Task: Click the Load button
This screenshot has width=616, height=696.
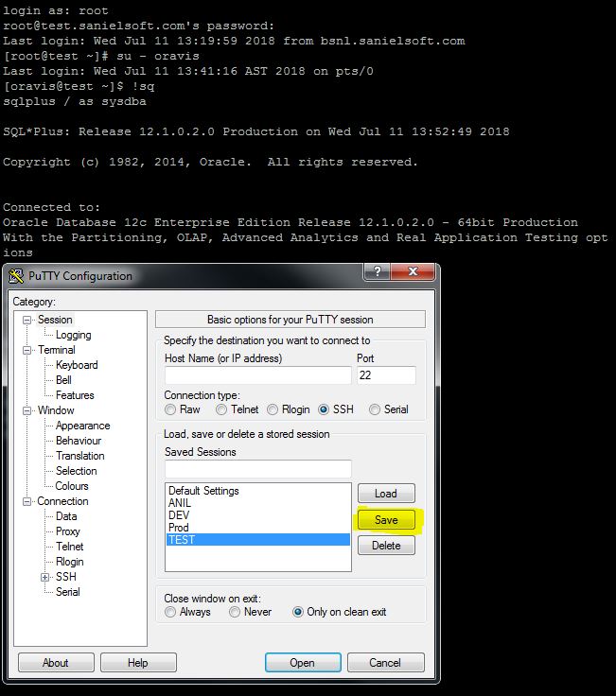Action: 386,493
